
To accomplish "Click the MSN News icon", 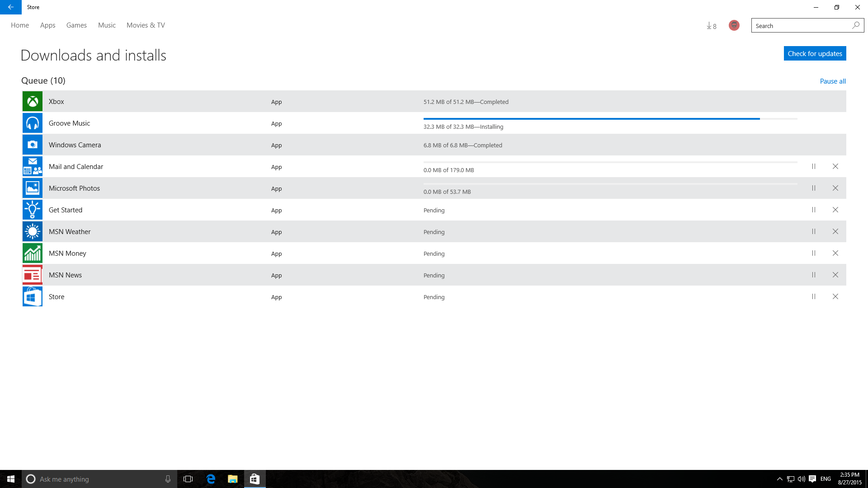I will coord(33,275).
